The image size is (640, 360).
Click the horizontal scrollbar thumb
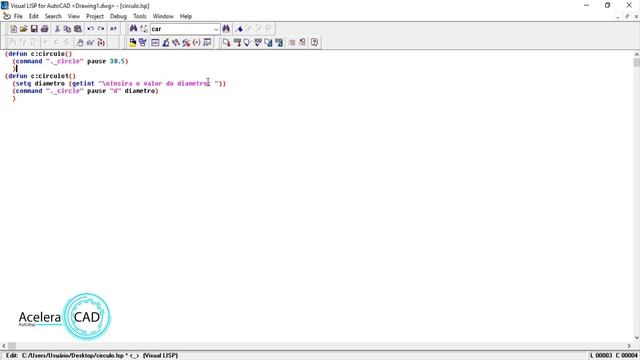tap(12, 346)
